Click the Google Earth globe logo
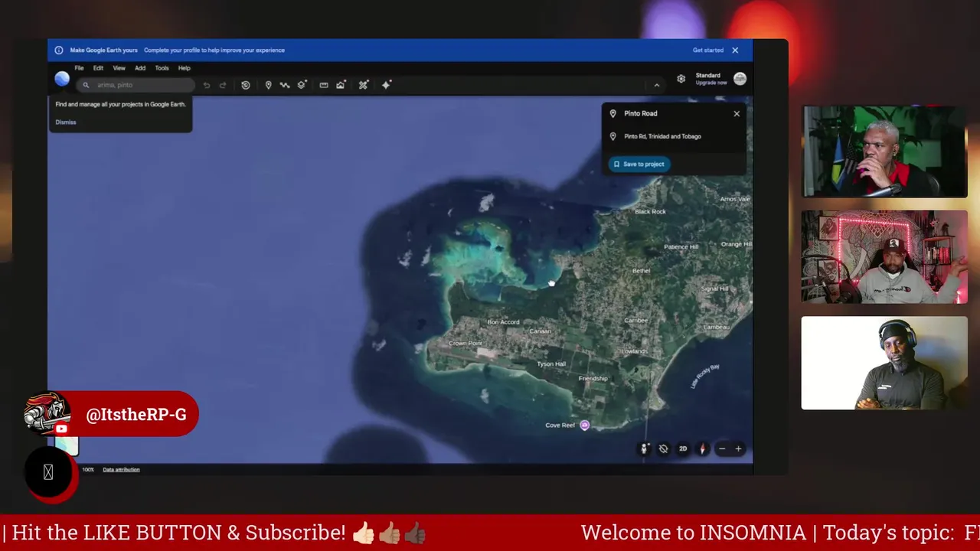This screenshot has width=980, height=551. click(62, 79)
